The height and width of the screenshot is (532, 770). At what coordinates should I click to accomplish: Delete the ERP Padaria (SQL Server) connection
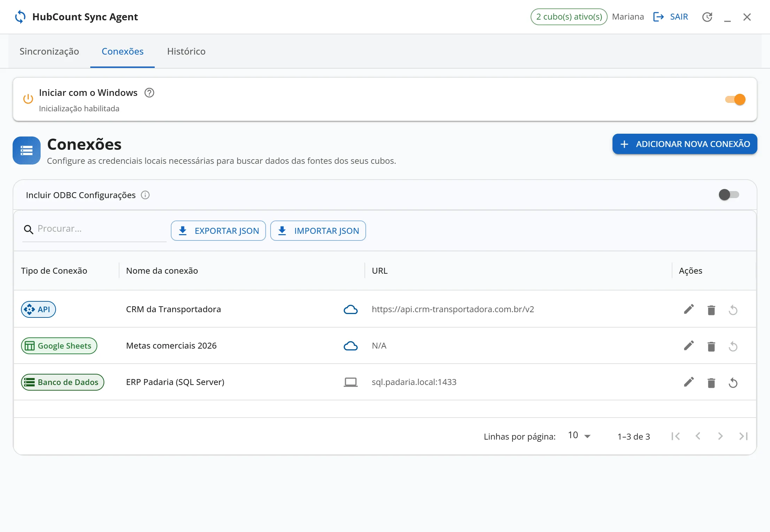click(711, 383)
